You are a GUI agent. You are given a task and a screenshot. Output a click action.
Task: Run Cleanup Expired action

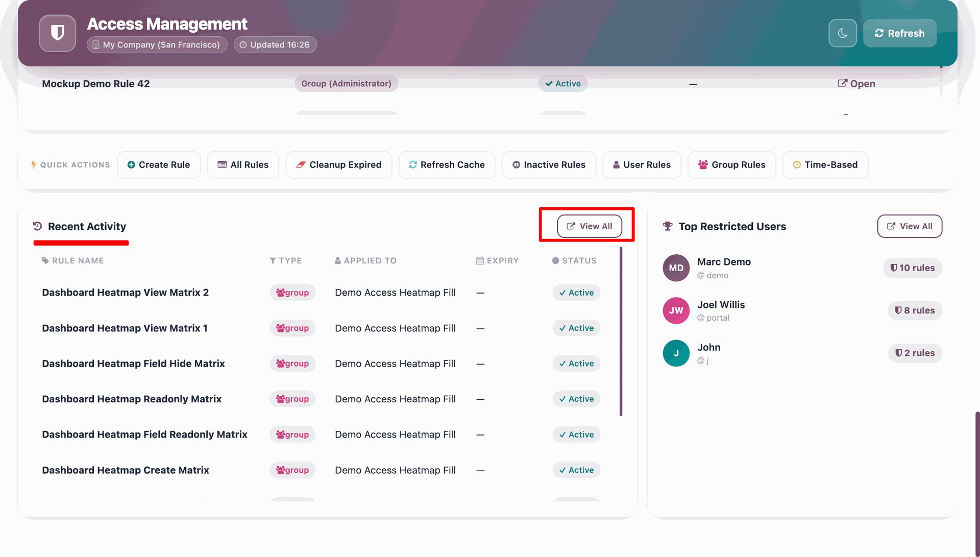pos(339,165)
